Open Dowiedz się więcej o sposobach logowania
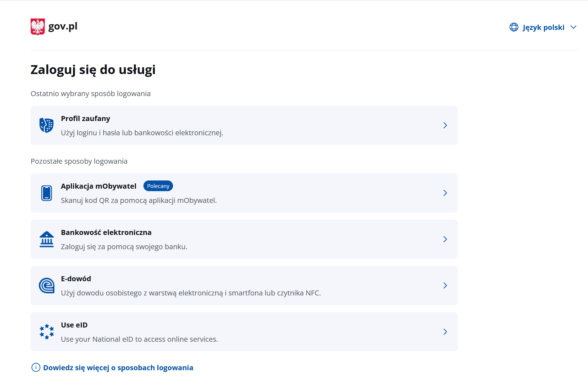This screenshot has height=388, width=588. click(x=118, y=368)
